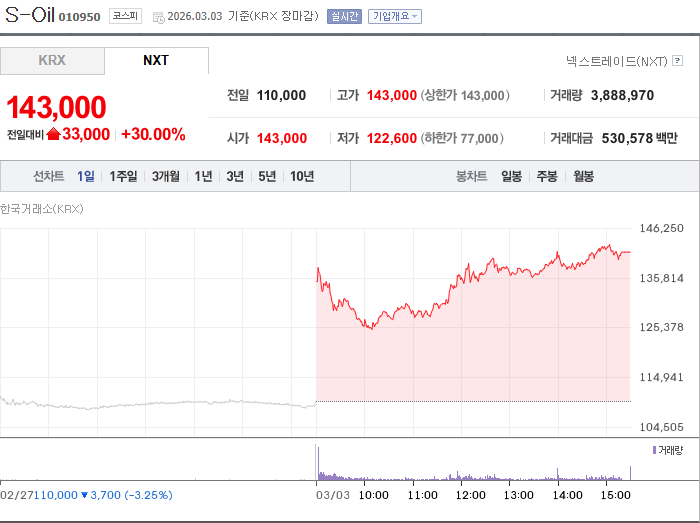Click the 104,505 axis label
The image size is (700, 523).
tap(661, 427)
